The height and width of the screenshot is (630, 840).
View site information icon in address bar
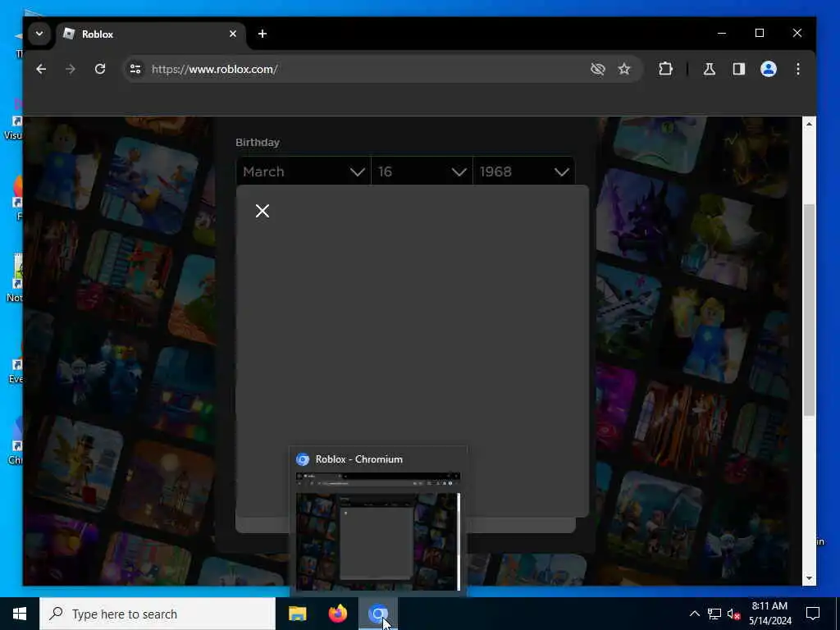coord(135,69)
